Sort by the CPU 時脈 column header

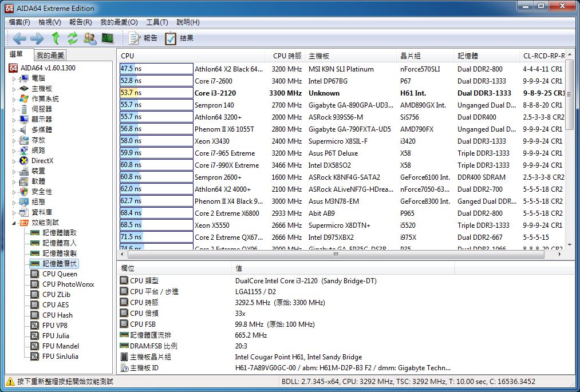point(285,56)
